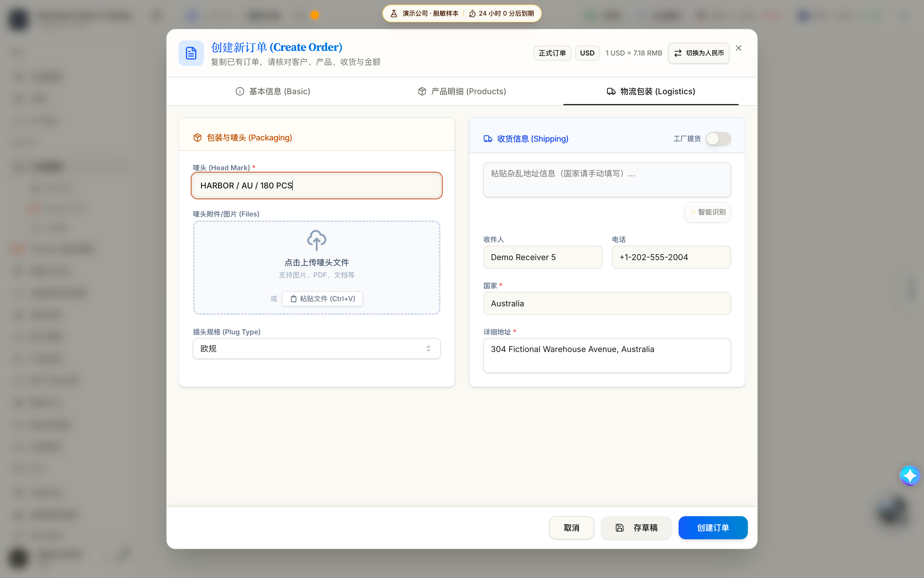The width and height of the screenshot is (924, 578).
Task: Select the 物流包装 (Logistics) tab
Action: [651, 91]
